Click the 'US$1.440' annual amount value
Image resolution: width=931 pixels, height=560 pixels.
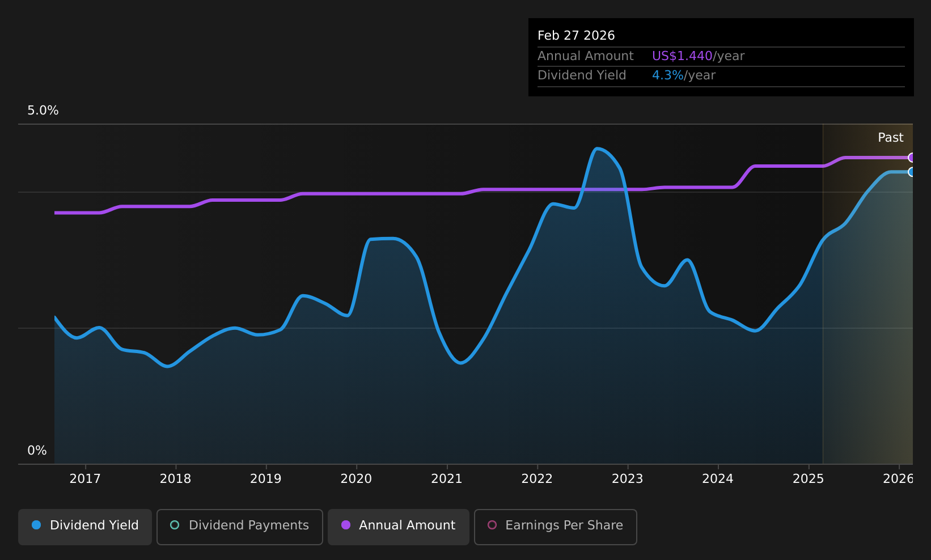(x=682, y=56)
